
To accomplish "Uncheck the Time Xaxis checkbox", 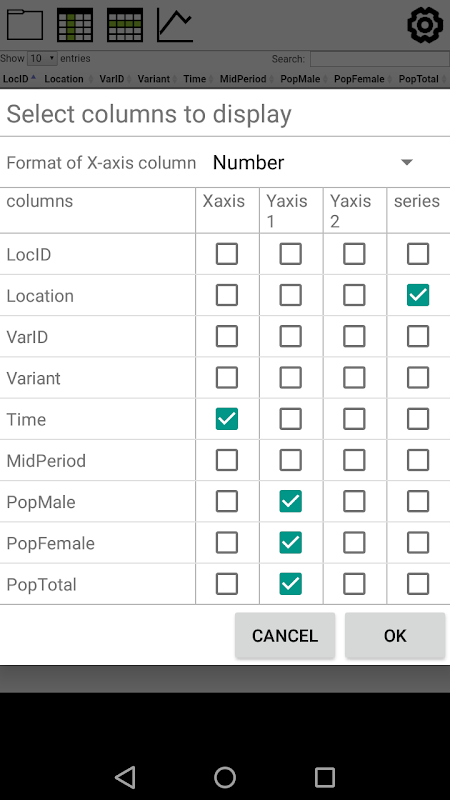I will 227,419.
